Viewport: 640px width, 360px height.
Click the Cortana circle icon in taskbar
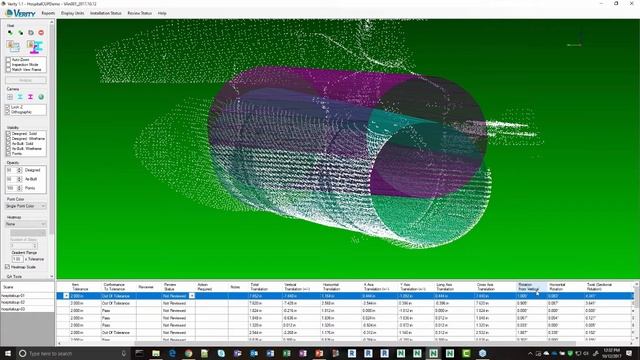pyautogui.click(x=22, y=353)
